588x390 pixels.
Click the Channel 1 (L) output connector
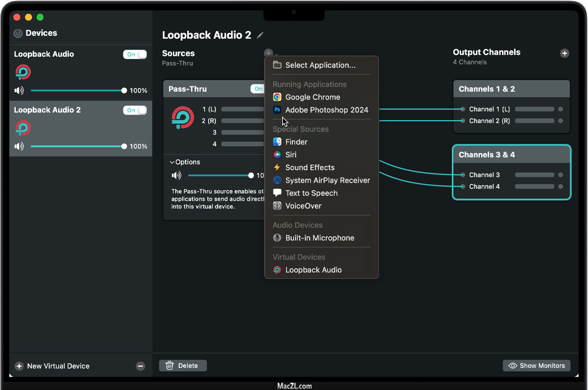(x=462, y=109)
